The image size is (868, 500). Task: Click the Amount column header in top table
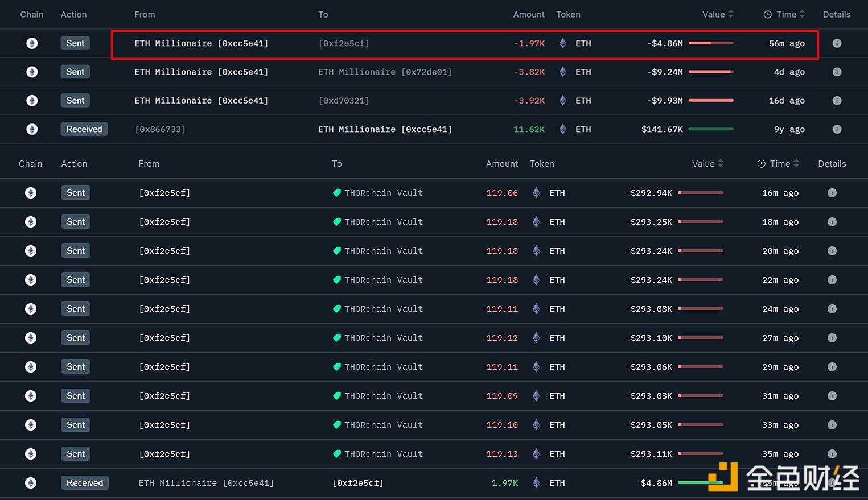pyautogui.click(x=528, y=15)
